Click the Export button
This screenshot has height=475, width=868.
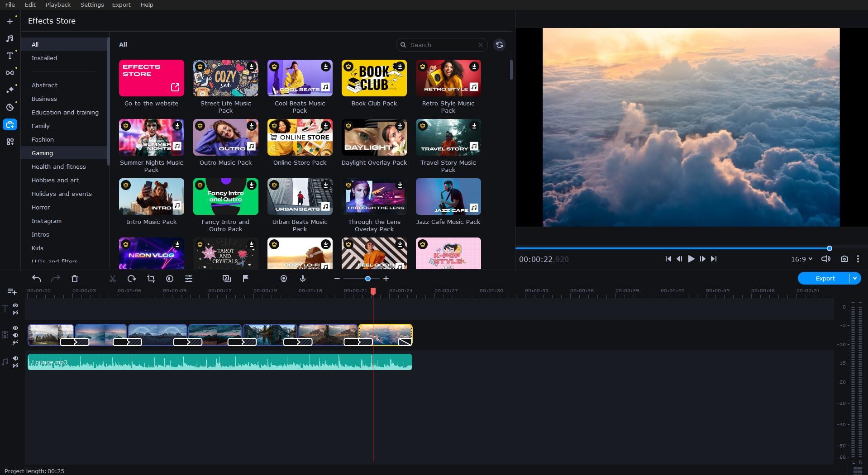[x=825, y=278]
